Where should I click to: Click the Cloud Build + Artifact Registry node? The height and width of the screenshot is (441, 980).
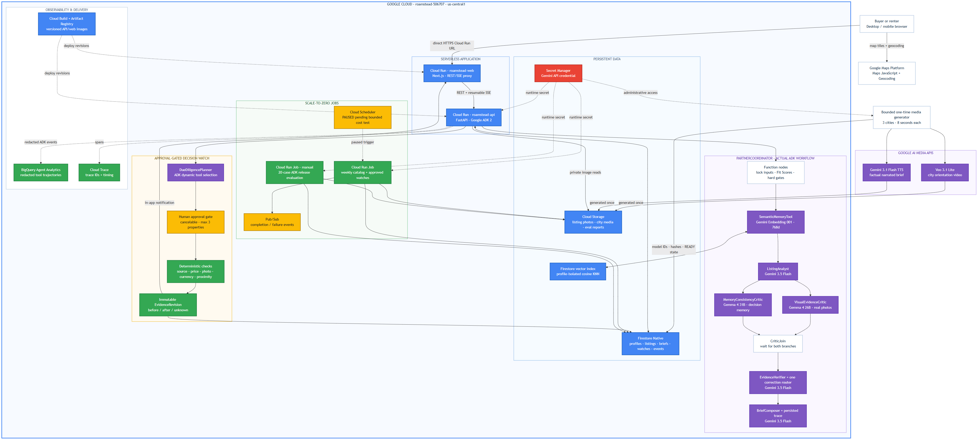pos(67,24)
